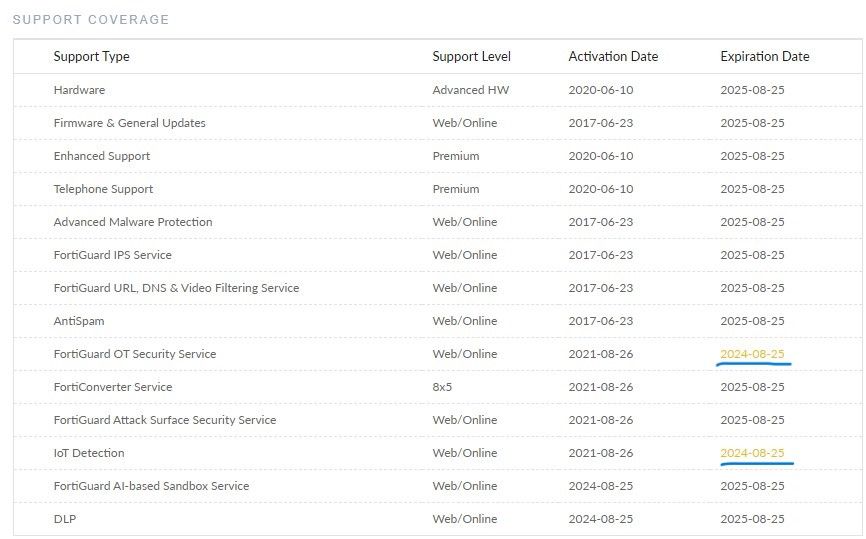866x539 pixels.
Task: Open the highlighted expiration date for IoT Detection
Action: point(752,453)
